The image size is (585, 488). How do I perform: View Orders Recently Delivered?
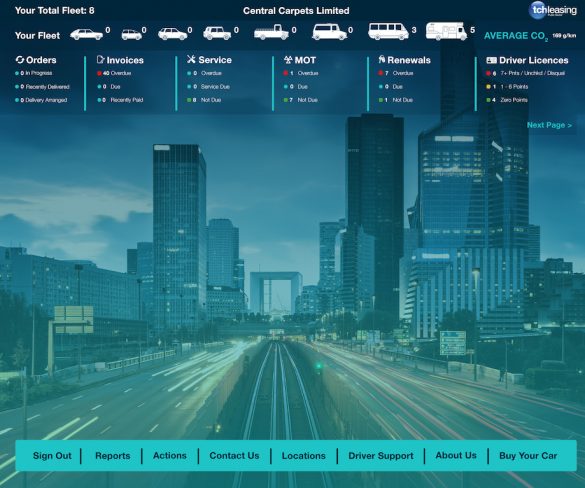(x=42, y=87)
